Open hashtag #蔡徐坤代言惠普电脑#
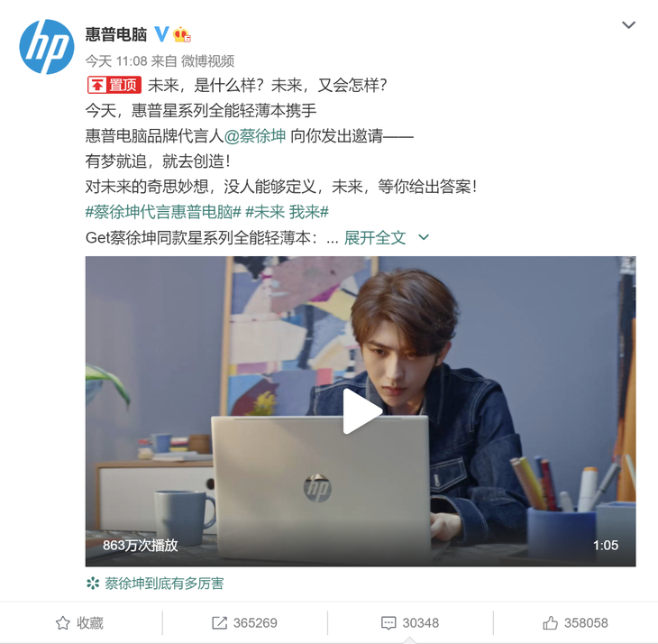The height and width of the screenshot is (644, 658). 163,212
